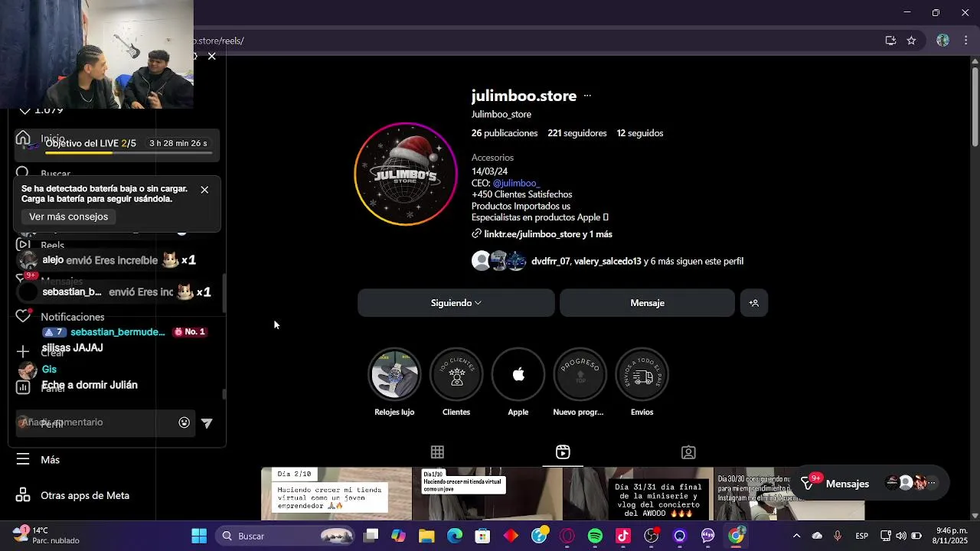Open profile options three-dot menu
The image size is (980, 551).
click(587, 96)
